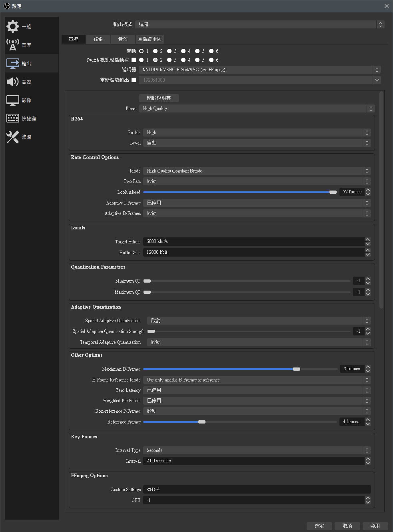Open Rate Control Mode dropdown

(x=257, y=171)
